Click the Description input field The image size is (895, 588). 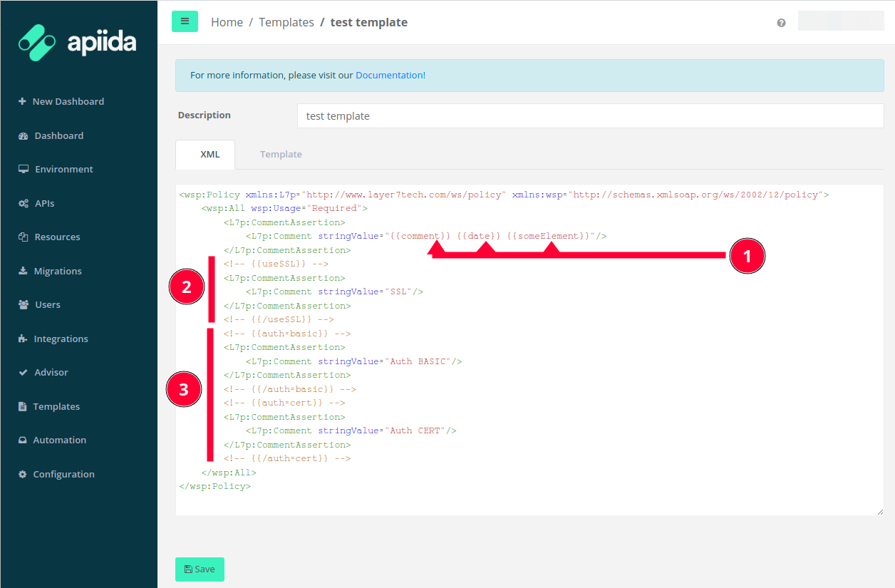tap(590, 115)
